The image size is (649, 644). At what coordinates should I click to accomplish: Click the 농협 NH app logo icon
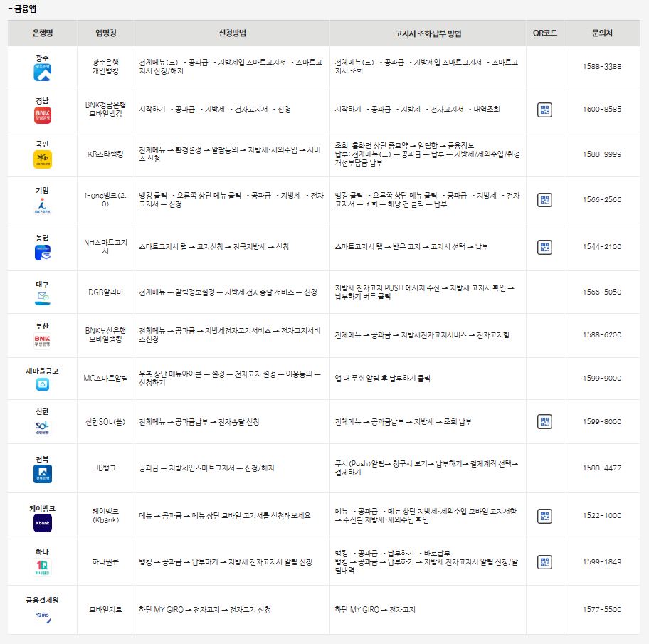[42, 253]
